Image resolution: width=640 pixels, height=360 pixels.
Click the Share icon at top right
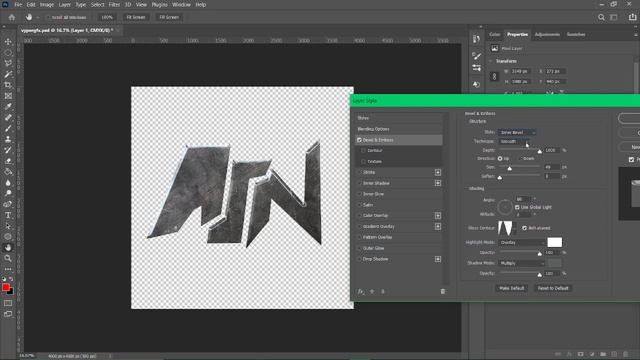632,17
